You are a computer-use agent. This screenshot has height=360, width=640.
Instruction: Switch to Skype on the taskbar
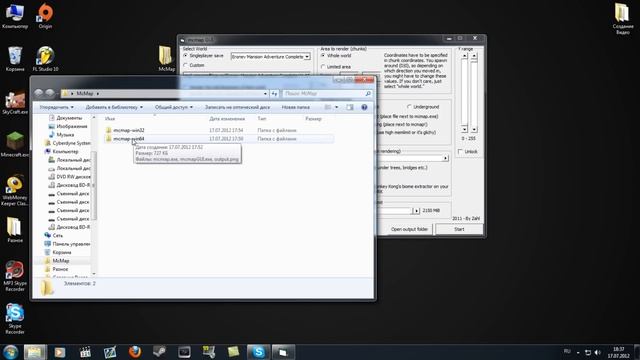[x=258, y=352]
